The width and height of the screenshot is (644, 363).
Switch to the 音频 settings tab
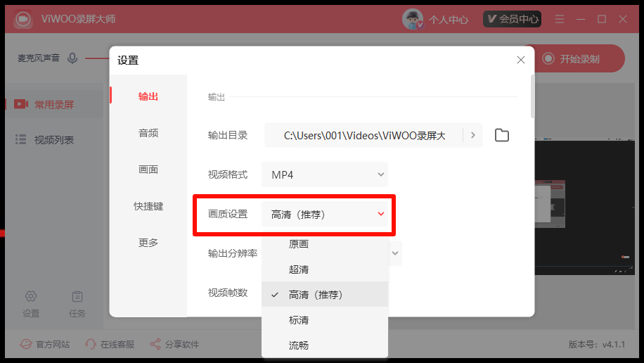pyautogui.click(x=148, y=133)
